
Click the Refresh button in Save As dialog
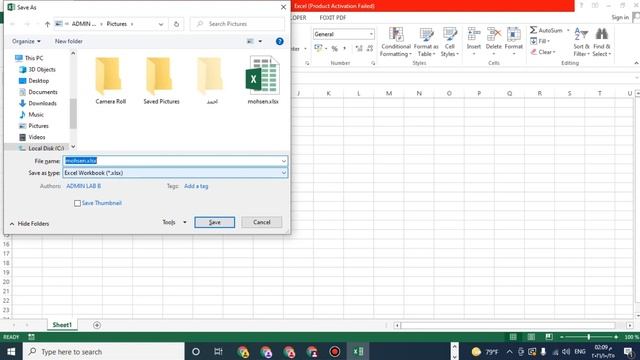[x=176, y=24]
